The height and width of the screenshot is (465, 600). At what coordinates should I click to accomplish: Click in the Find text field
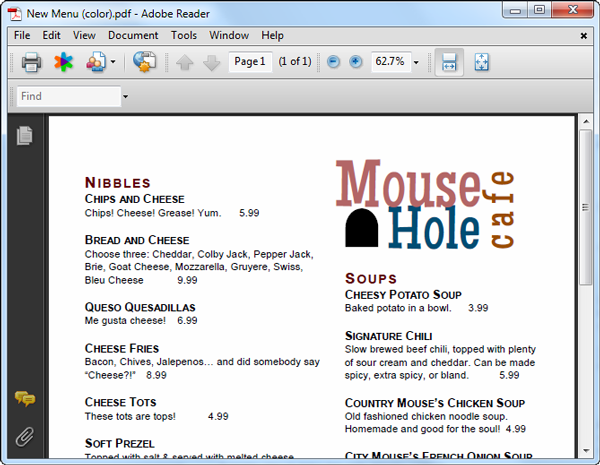[x=66, y=97]
